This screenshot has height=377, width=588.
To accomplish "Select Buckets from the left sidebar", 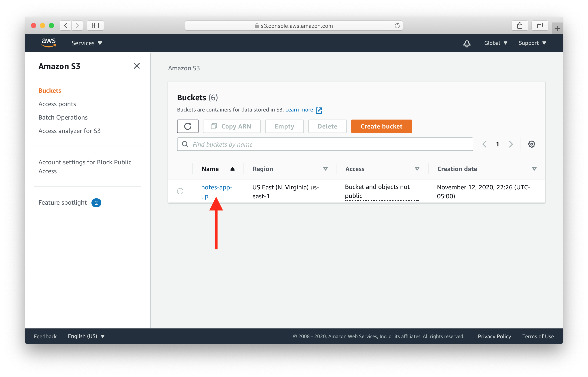I will [x=50, y=90].
